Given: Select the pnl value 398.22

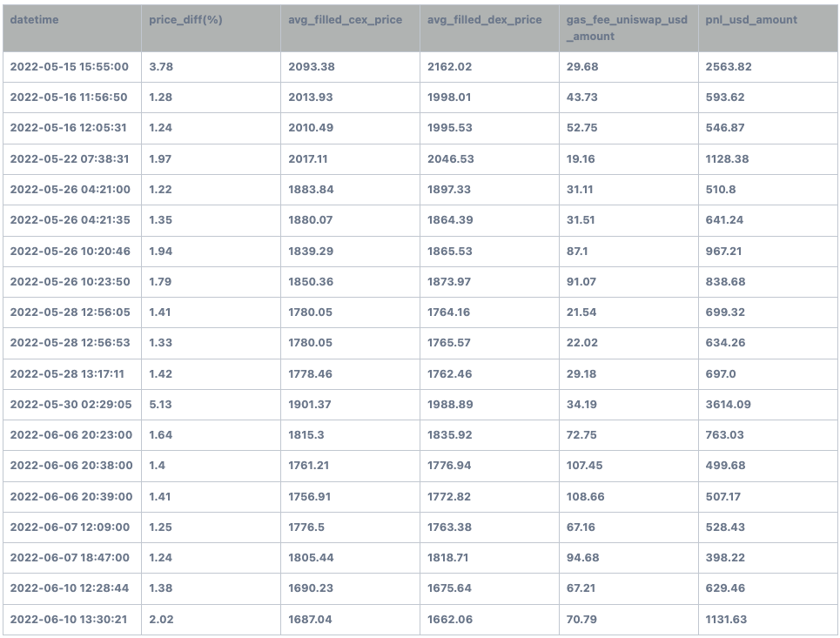Looking at the screenshot, I should pyautogui.click(x=721, y=557).
